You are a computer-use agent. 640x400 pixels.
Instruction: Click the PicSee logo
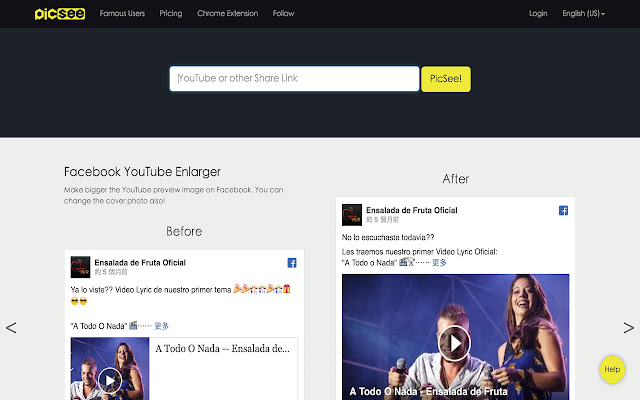pos(60,13)
